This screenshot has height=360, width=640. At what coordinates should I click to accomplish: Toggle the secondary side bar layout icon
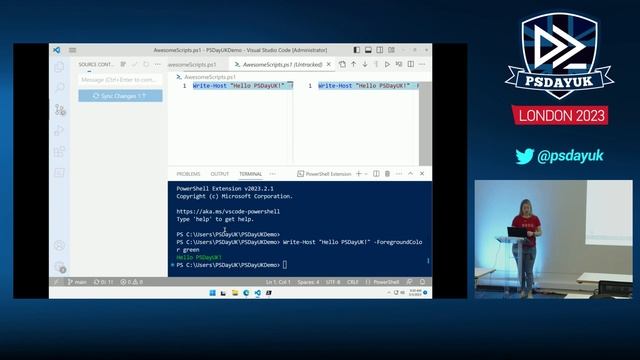pos(380,50)
